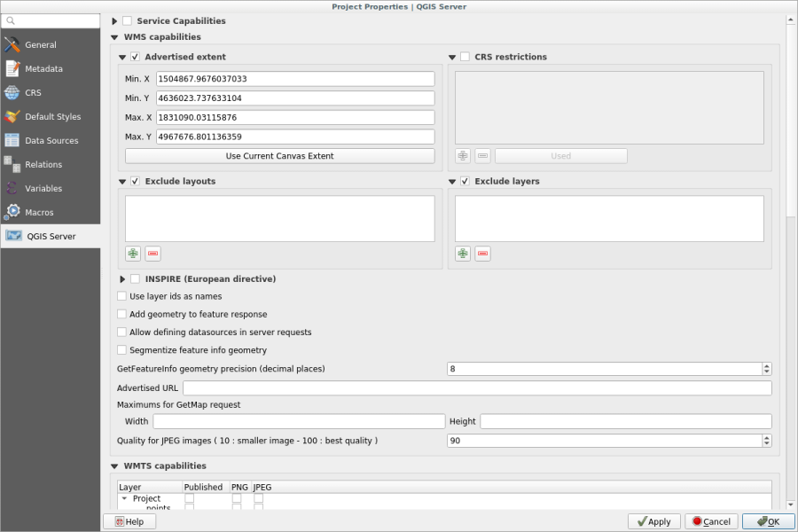Click Use Current Canvas Extent

tap(280, 155)
